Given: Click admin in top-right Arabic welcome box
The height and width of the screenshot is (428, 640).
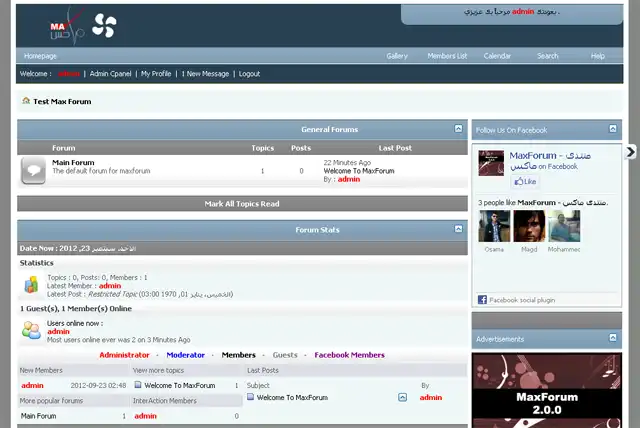Looking at the screenshot, I should (523, 11).
